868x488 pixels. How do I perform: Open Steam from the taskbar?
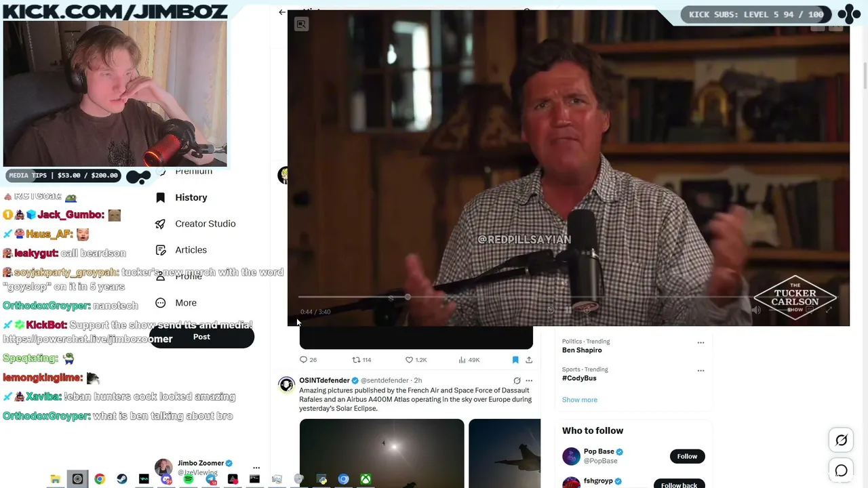coord(122,479)
